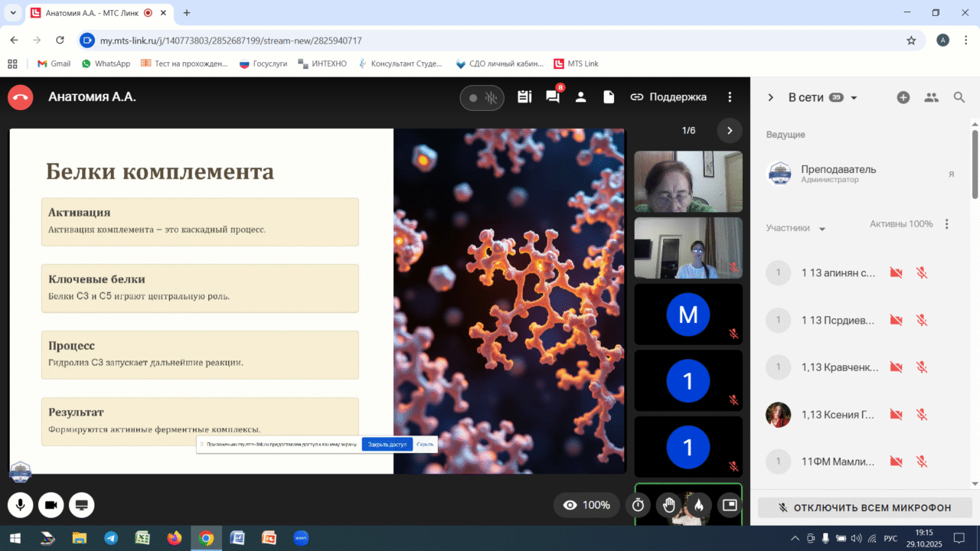Viewport: 980px width, 551px height.
Task: Search participants with the magnifier icon
Action: coord(959,97)
